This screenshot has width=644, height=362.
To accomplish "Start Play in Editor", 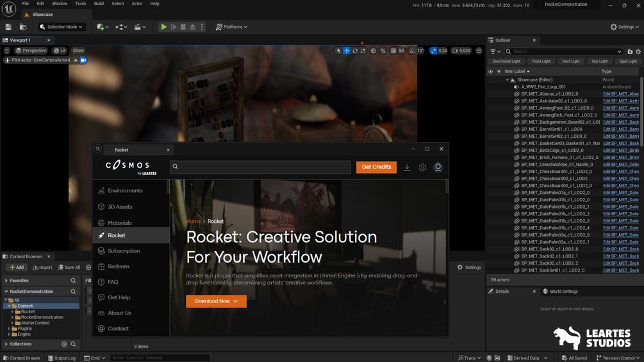I will click(x=163, y=27).
